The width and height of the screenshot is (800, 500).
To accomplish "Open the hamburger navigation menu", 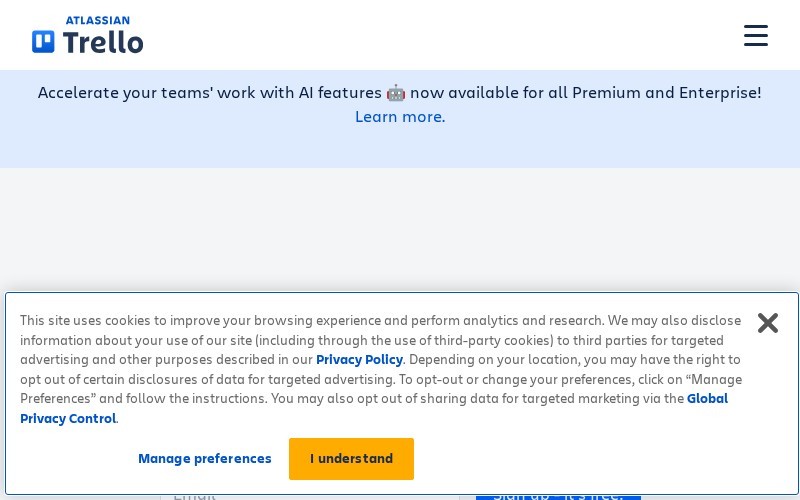I will coord(756,35).
